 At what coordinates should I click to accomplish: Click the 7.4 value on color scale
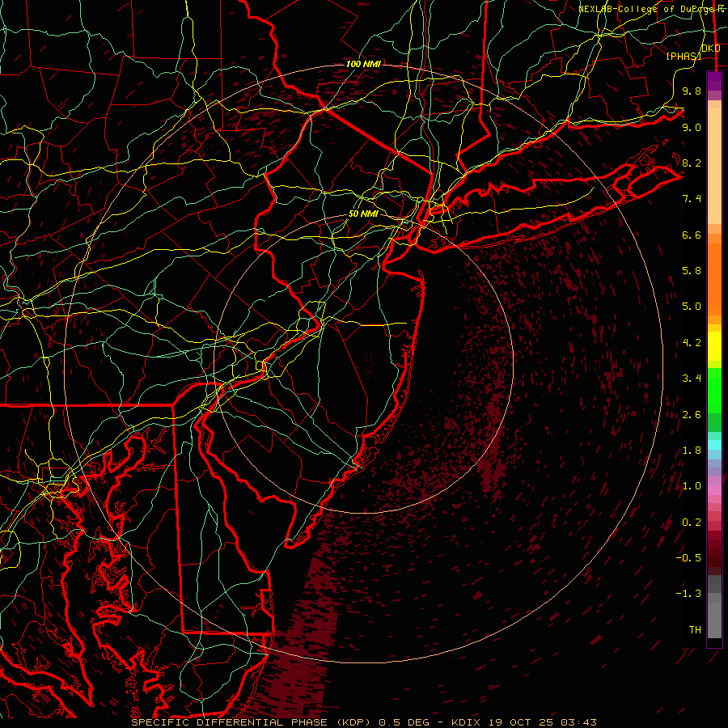tap(692, 199)
